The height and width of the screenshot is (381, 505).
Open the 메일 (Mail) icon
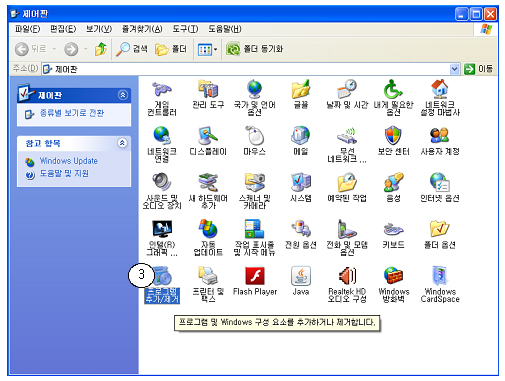point(301,136)
